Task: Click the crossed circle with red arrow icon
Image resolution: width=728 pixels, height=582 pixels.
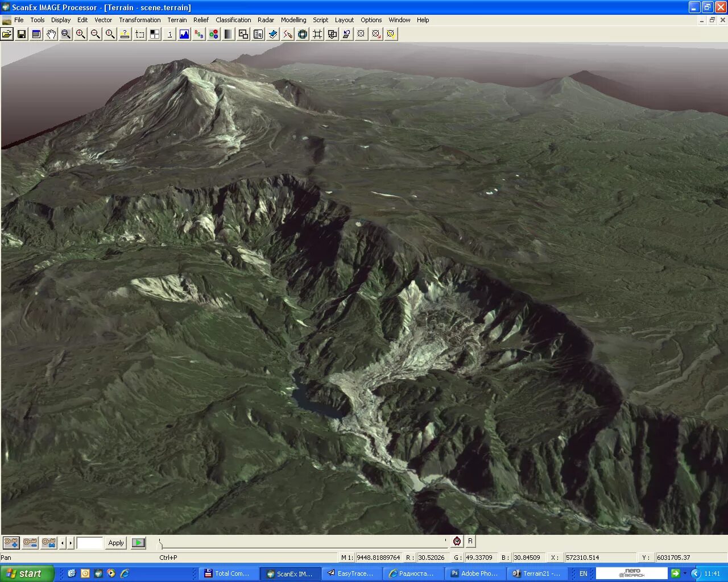Action: point(376,34)
